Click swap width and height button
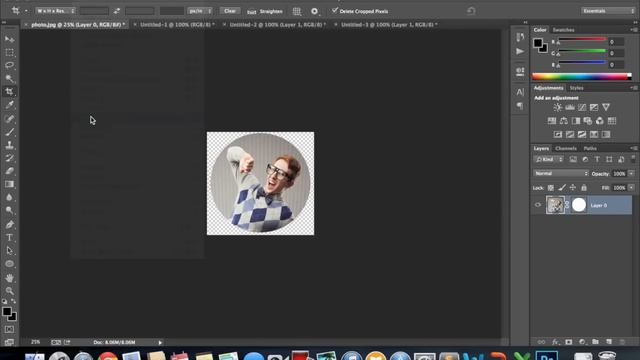Image resolution: width=640 pixels, height=360 pixels. click(x=117, y=11)
